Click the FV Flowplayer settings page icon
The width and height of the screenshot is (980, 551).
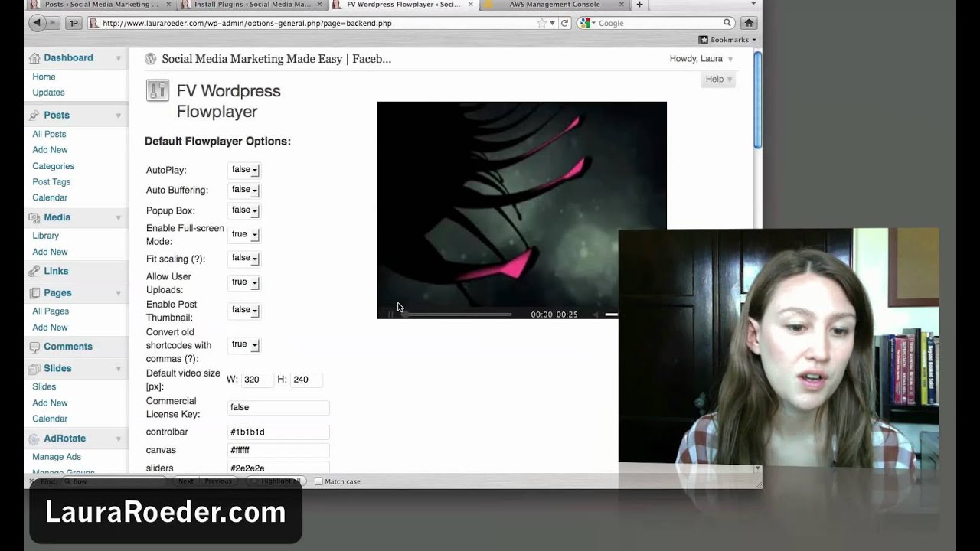(x=157, y=90)
